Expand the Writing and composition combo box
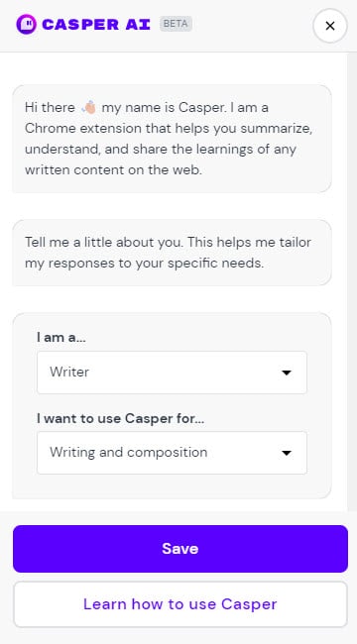 click(x=172, y=453)
